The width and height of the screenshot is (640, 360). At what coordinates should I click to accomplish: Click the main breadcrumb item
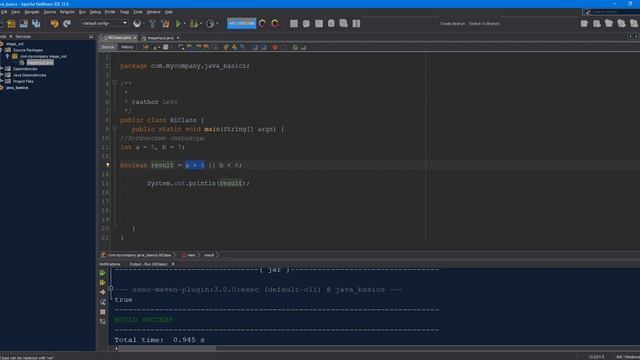pyautogui.click(x=191, y=255)
